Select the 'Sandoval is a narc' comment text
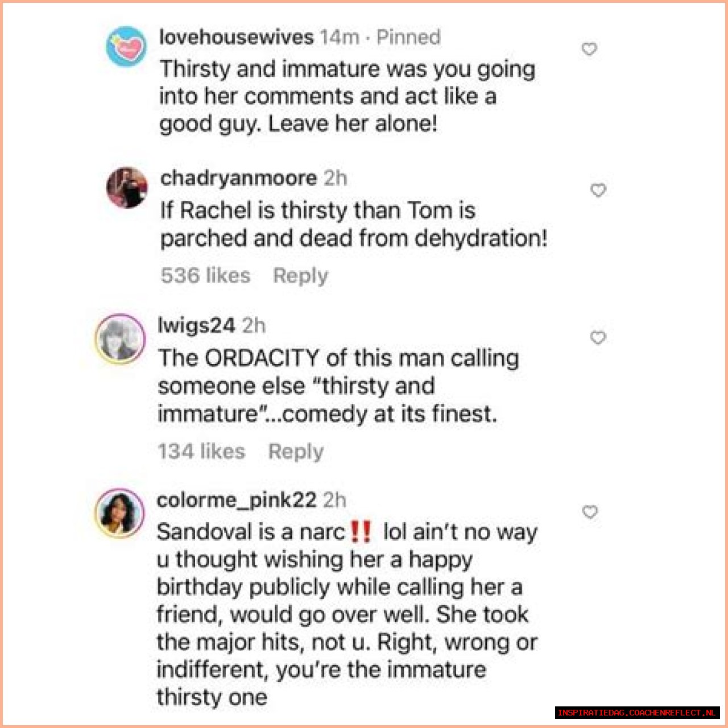Screen dimensions: 728x728 point(346,614)
